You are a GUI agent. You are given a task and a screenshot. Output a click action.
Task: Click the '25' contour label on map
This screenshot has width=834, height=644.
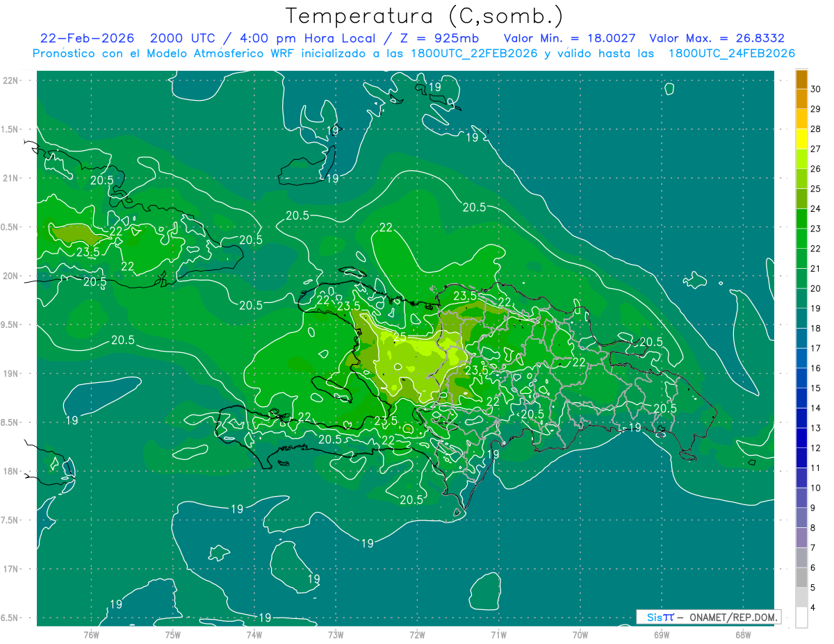tap(400, 338)
